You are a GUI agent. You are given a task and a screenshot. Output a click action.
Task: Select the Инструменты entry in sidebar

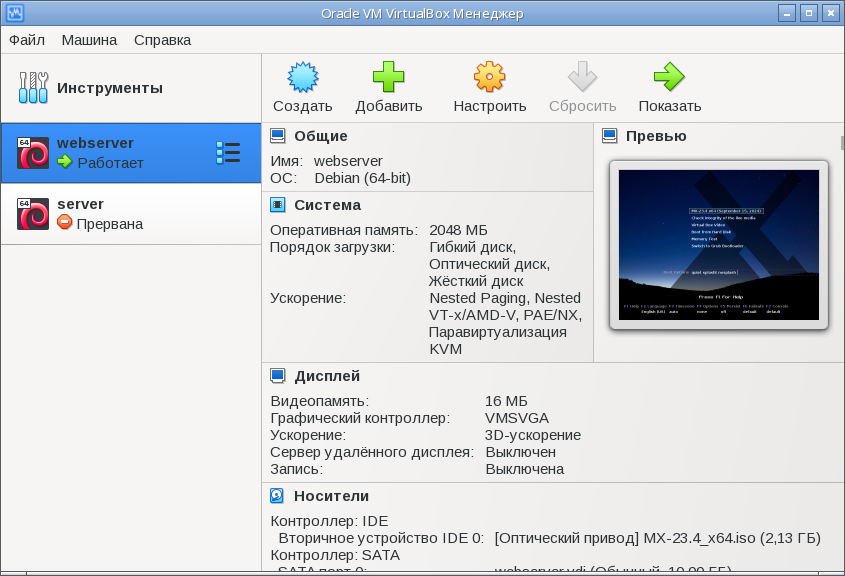131,88
